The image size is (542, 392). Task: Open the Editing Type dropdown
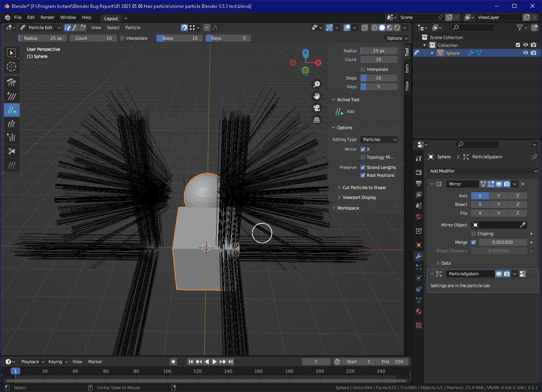click(x=379, y=139)
